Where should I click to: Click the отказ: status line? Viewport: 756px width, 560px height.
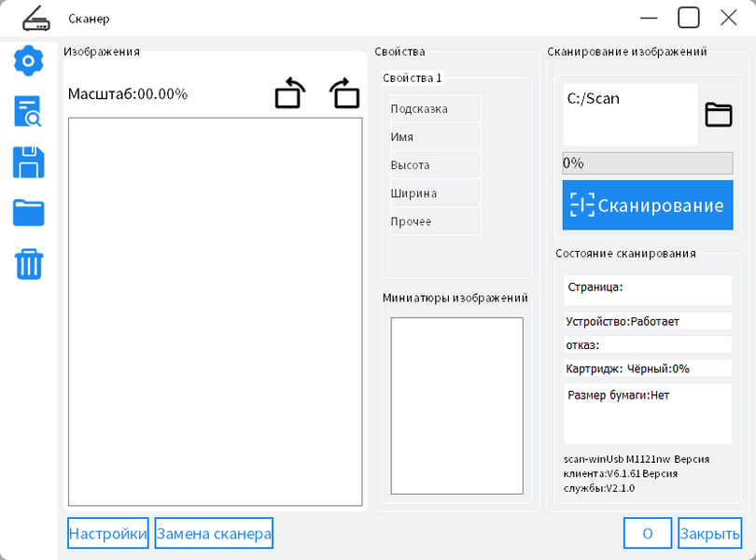coord(648,345)
